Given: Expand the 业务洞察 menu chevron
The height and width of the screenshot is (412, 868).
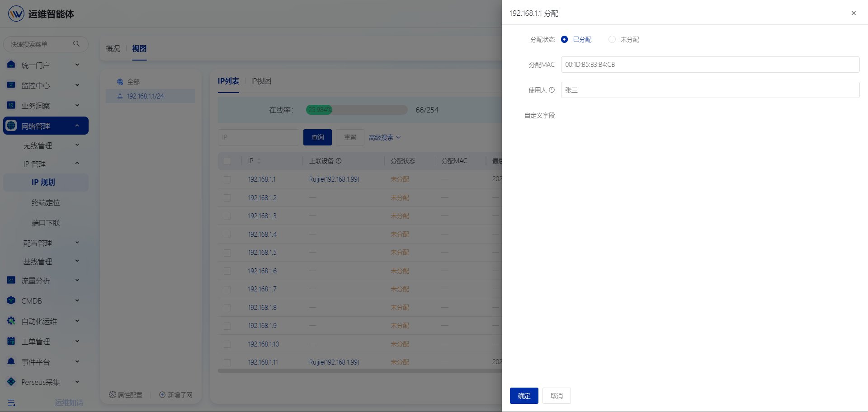Looking at the screenshot, I should click(x=77, y=105).
